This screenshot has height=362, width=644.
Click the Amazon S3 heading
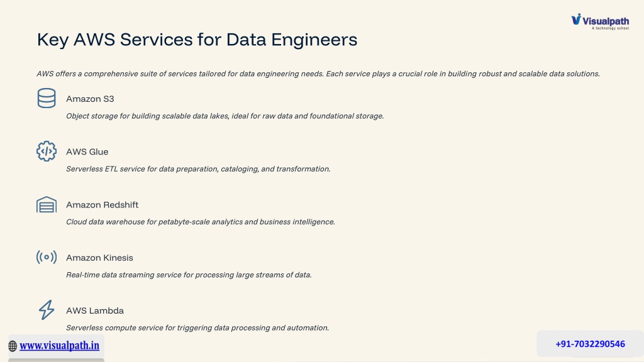[90, 99]
